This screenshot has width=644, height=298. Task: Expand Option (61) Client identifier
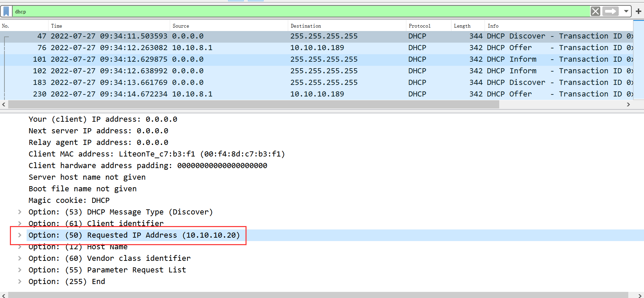point(20,224)
